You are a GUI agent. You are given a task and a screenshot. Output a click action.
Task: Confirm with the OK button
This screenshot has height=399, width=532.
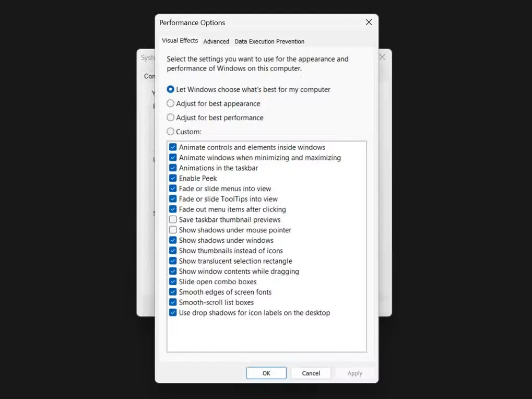266,373
